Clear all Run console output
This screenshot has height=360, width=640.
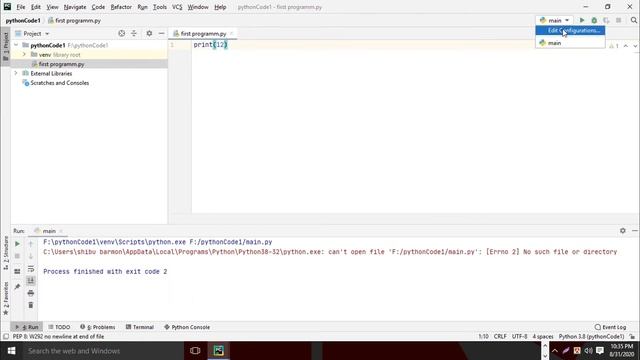31,305
